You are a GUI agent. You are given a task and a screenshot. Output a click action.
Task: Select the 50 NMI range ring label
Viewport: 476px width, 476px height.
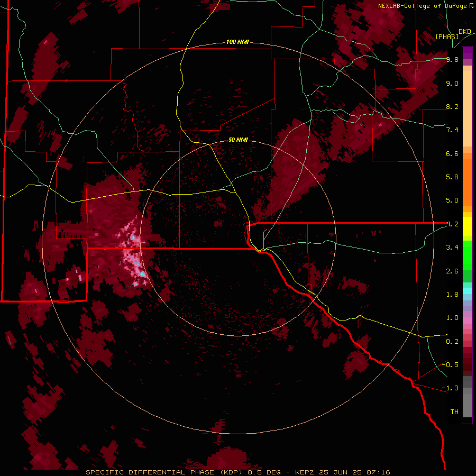coord(238,140)
